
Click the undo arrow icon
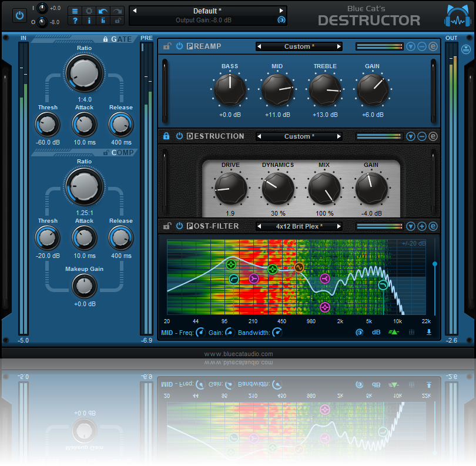tap(103, 11)
